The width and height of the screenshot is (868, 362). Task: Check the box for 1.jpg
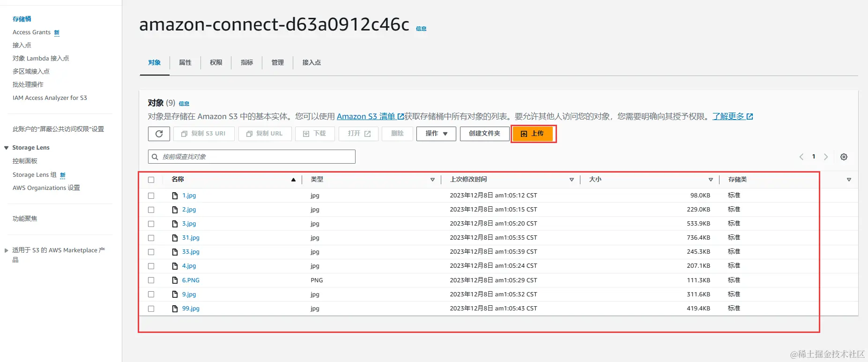151,196
